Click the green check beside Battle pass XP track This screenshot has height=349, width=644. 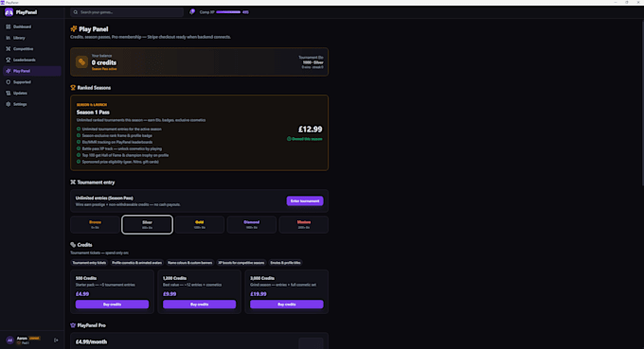coord(79,148)
